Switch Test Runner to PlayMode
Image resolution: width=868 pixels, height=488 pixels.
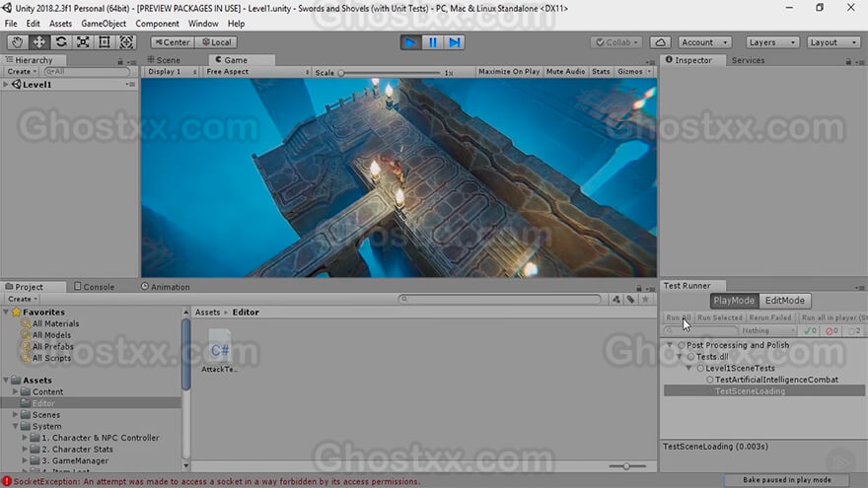tap(734, 301)
